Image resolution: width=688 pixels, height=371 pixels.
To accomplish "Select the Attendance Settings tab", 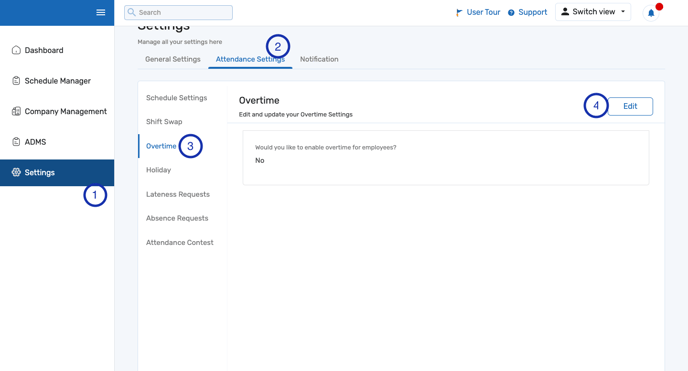I will (x=250, y=59).
